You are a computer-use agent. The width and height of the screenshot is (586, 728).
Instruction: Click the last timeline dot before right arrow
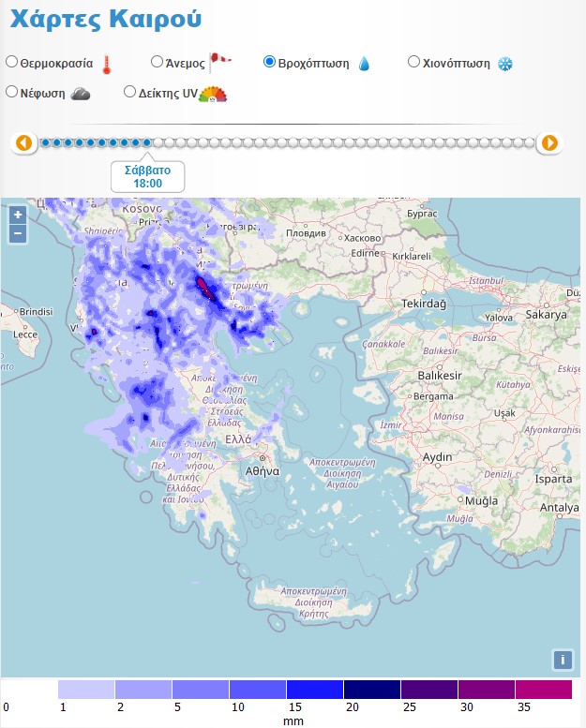pyautogui.click(x=530, y=142)
